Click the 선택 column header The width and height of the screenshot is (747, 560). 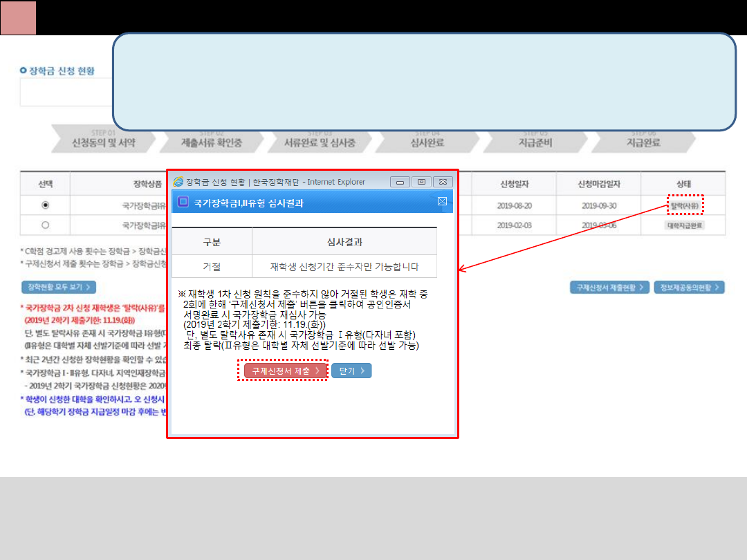coord(45,184)
